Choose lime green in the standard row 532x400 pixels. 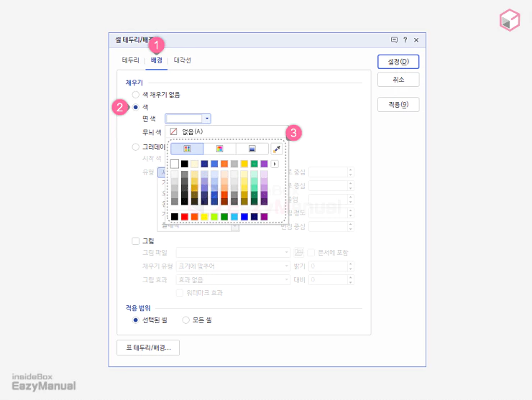[214, 217]
